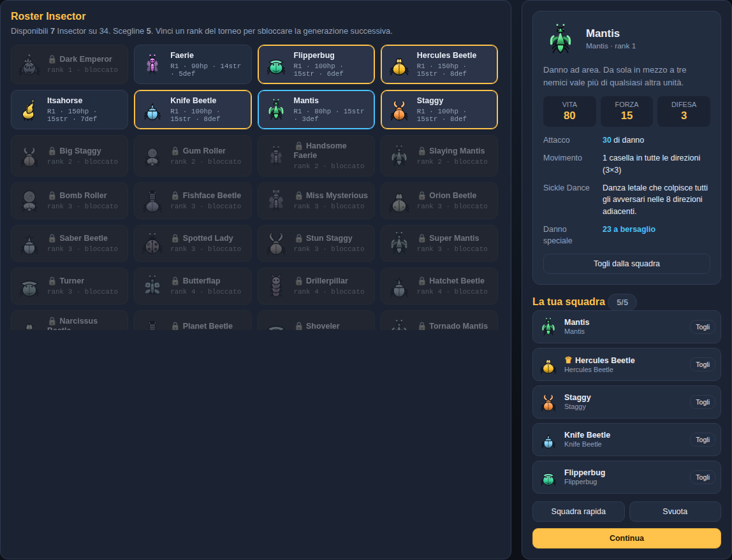Click the lock icon on Dark Emperor
Viewport: 732px width, 560px height.
click(x=52, y=59)
